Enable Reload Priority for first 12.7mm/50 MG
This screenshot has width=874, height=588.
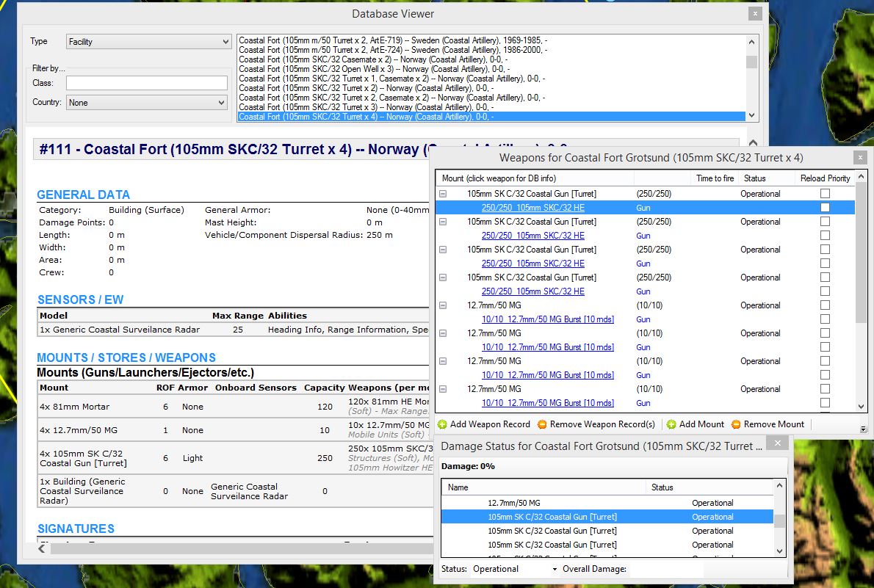click(x=825, y=305)
